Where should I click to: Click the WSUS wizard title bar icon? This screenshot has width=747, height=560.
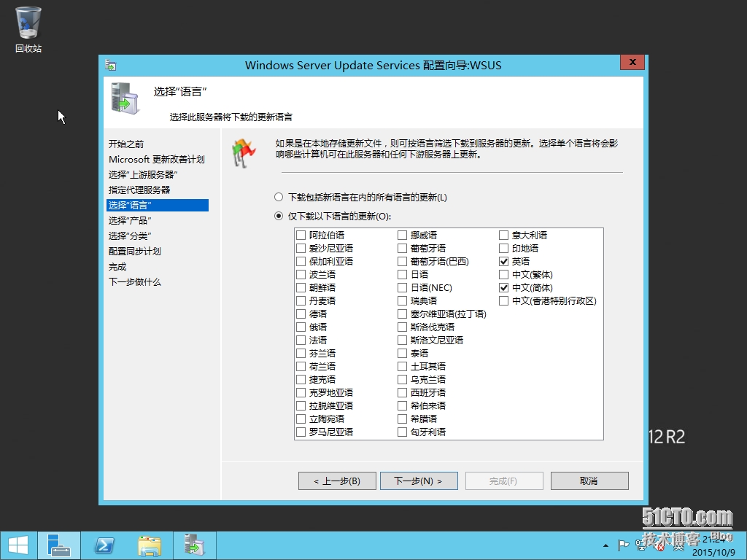111,65
